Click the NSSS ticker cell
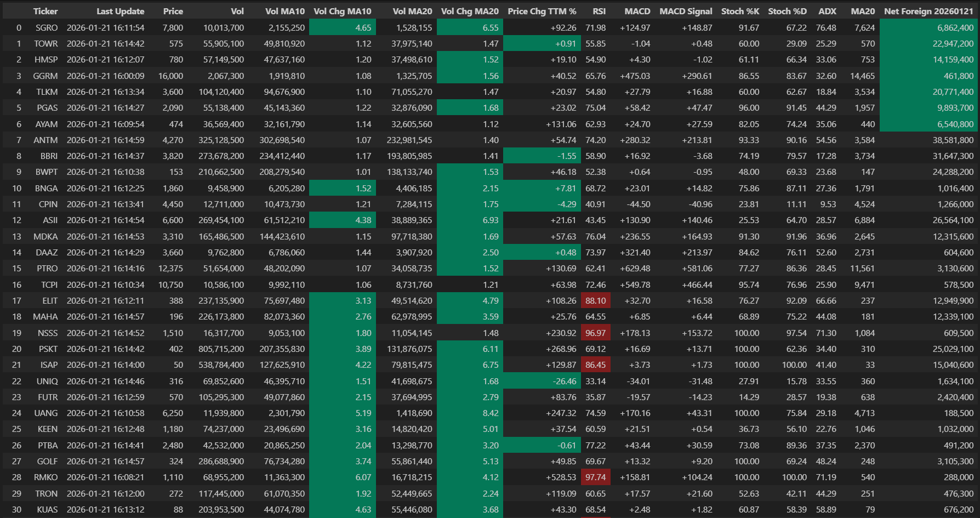Screen dimensions: 980x518 (x=48, y=333)
